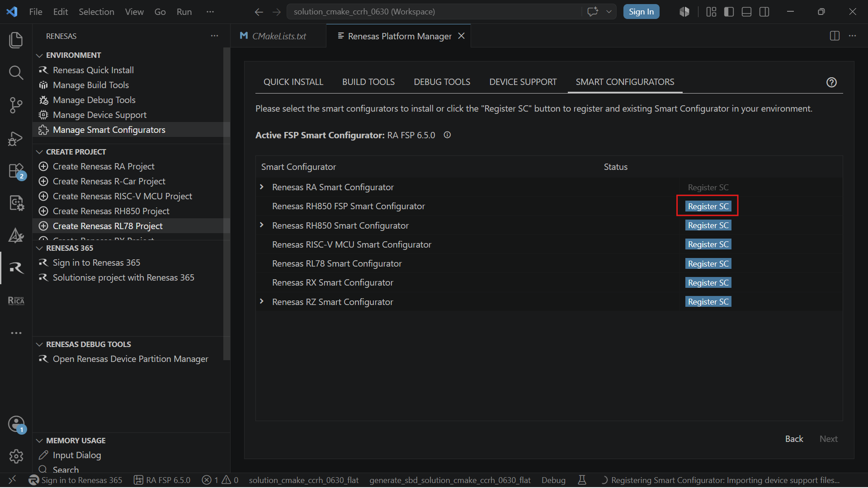Show additional views ellipsis in activity bar
This screenshot has height=488, width=868.
point(16,333)
